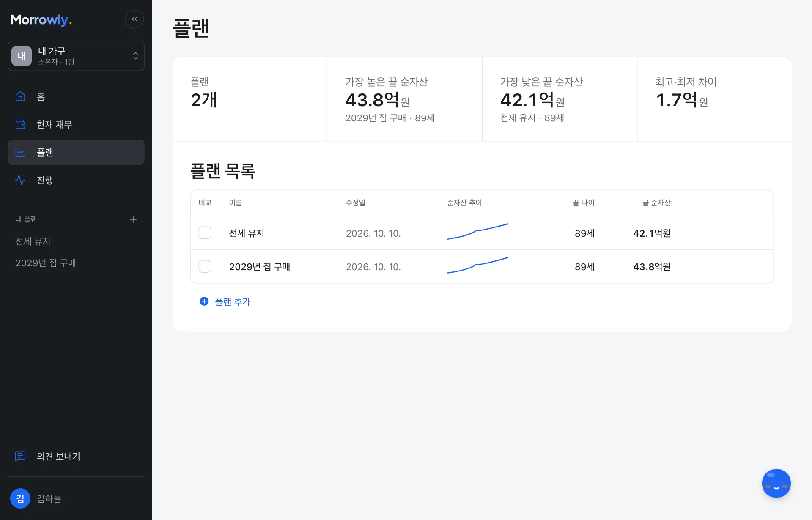The height and width of the screenshot is (520, 812).
Task: Open 현재 재무 page
Action: click(x=76, y=124)
